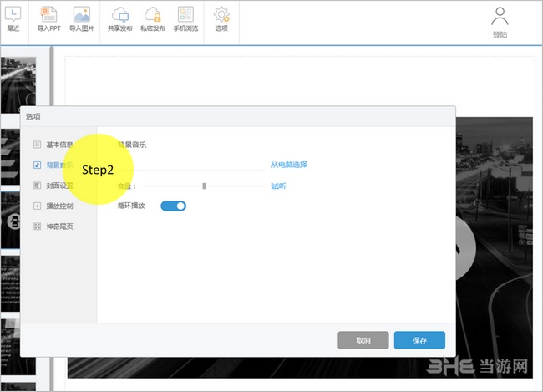This screenshot has height=392, width=543.
Task: Select 背景音乐 music note tab
Action: pyautogui.click(x=53, y=165)
